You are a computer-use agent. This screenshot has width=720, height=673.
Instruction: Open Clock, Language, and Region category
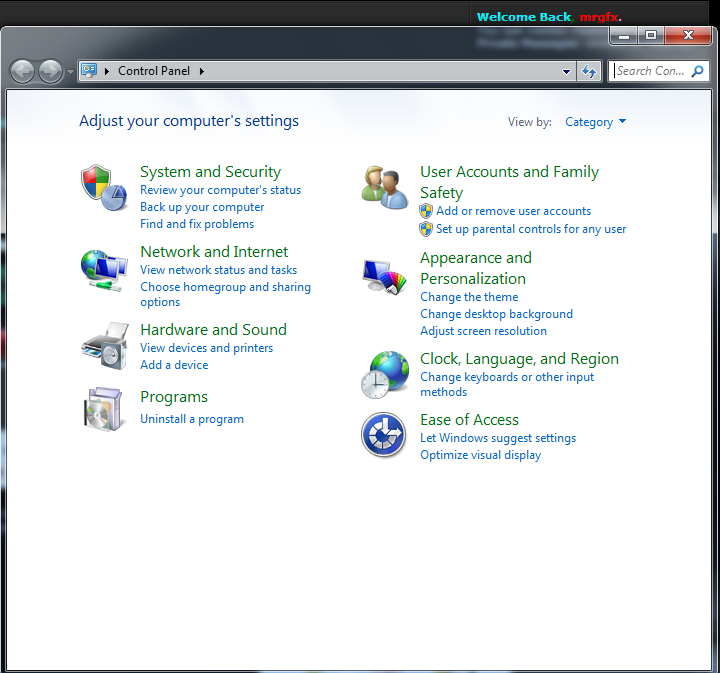(x=519, y=359)
